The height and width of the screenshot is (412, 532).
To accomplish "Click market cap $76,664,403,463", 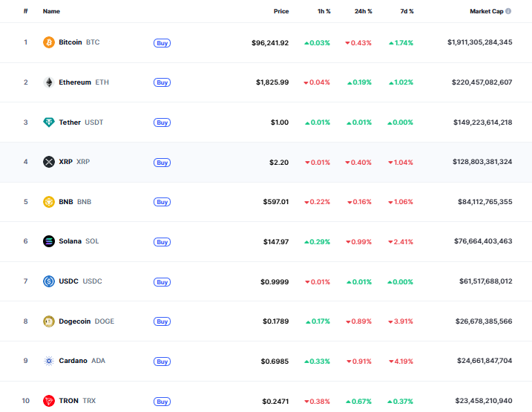I will pyautogui.click(x=483, y=241).
